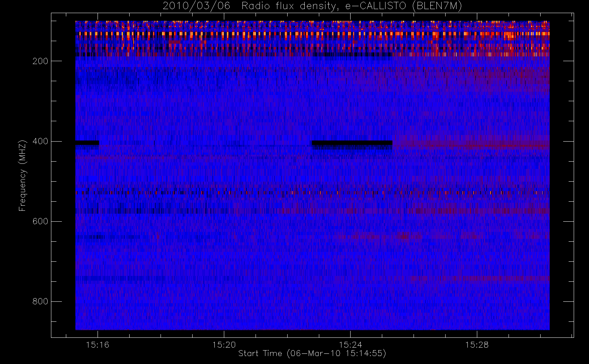Click the 200 frequency tick label
The image size is (589, 364).
tap(40, 61)
